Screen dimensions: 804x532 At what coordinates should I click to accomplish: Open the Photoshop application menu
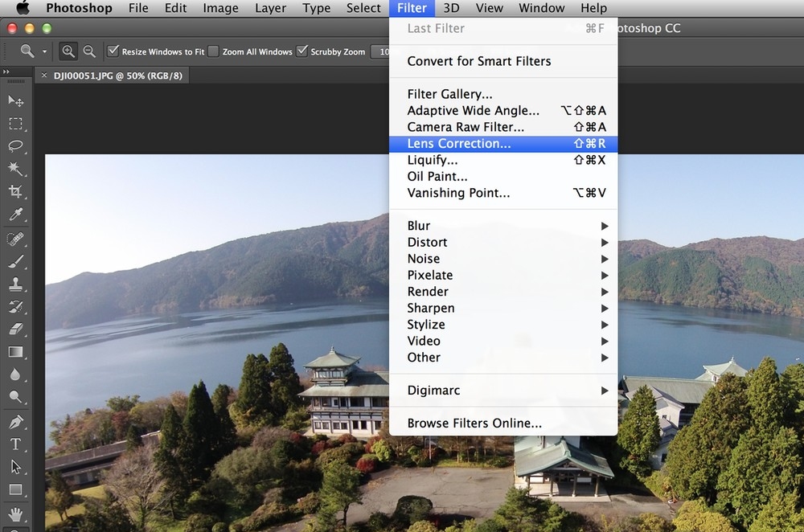click(79, 8)
